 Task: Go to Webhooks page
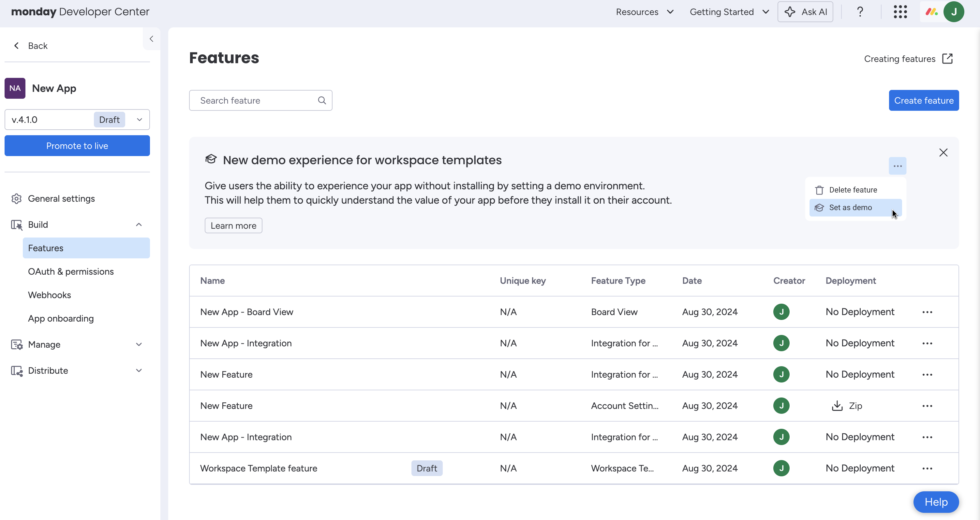pos(50,295)
